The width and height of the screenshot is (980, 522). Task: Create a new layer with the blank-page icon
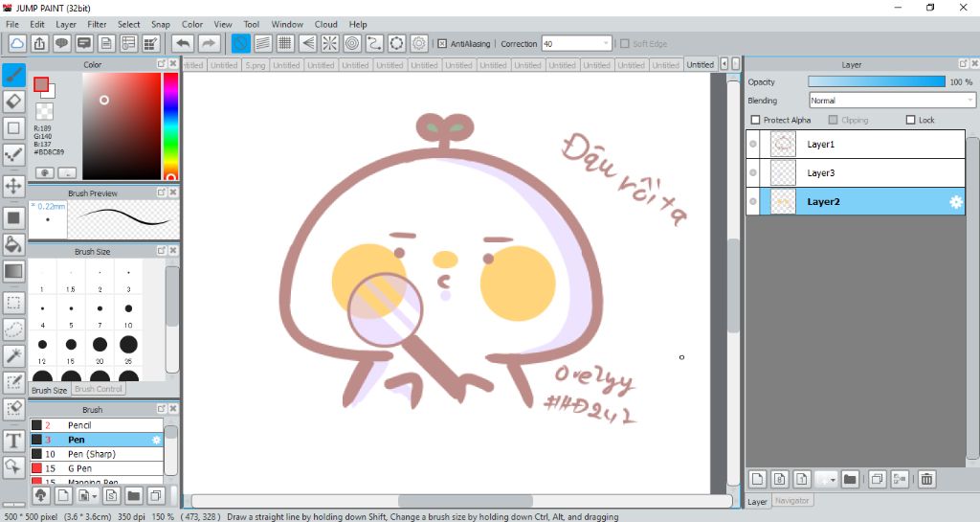tap(758, 480)
